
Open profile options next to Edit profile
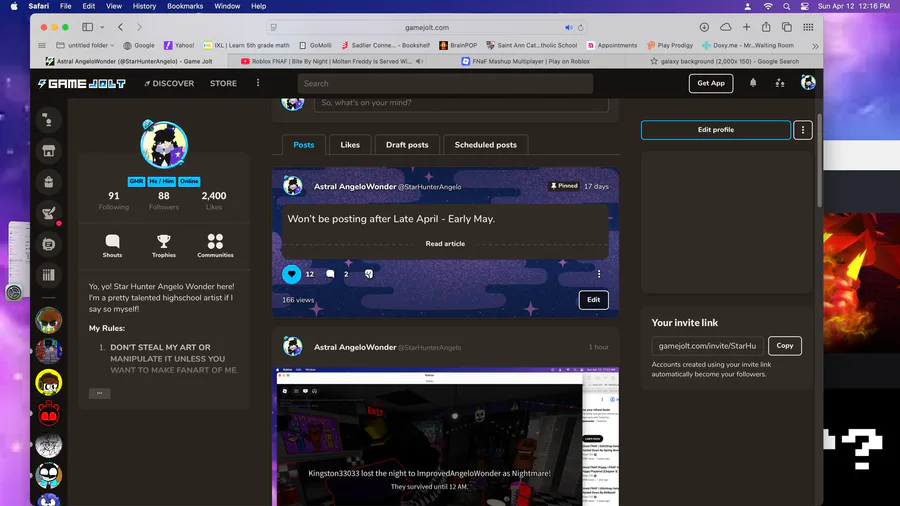point(802,130)
